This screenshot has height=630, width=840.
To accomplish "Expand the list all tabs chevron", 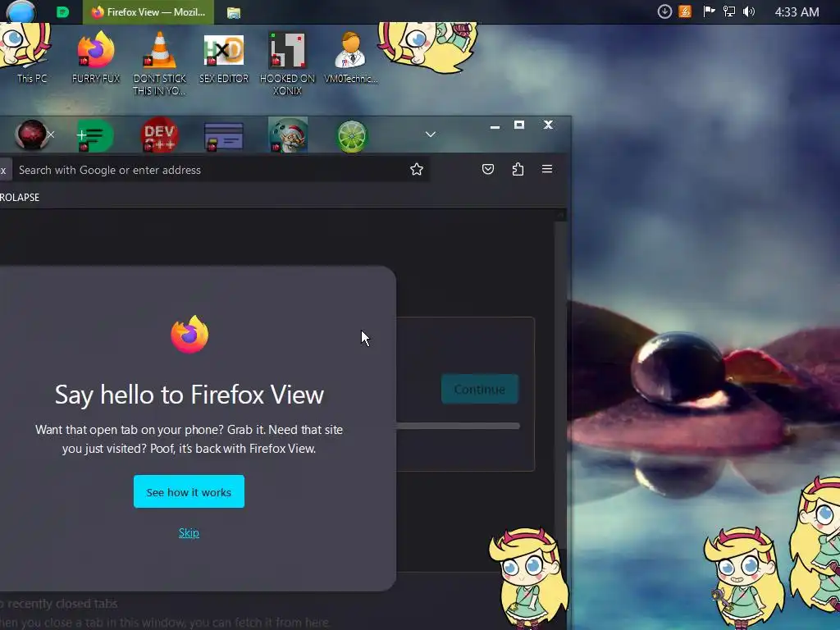I will [x=430, y=134].
